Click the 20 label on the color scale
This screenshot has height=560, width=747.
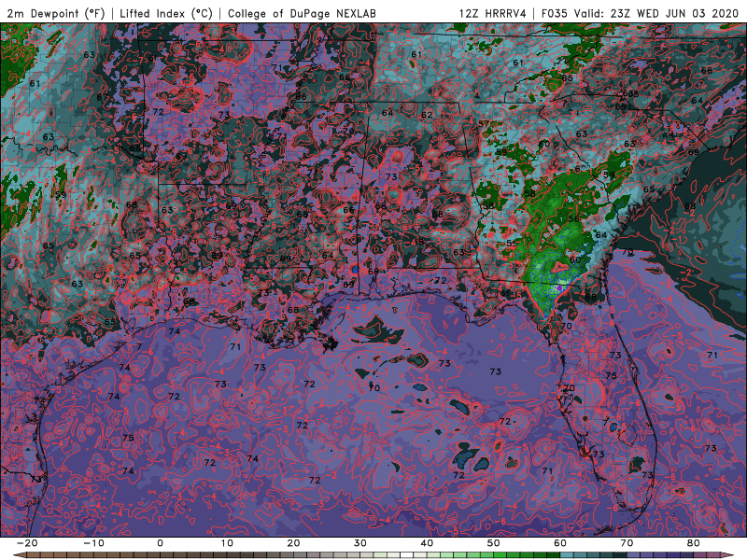coord(293,543)
